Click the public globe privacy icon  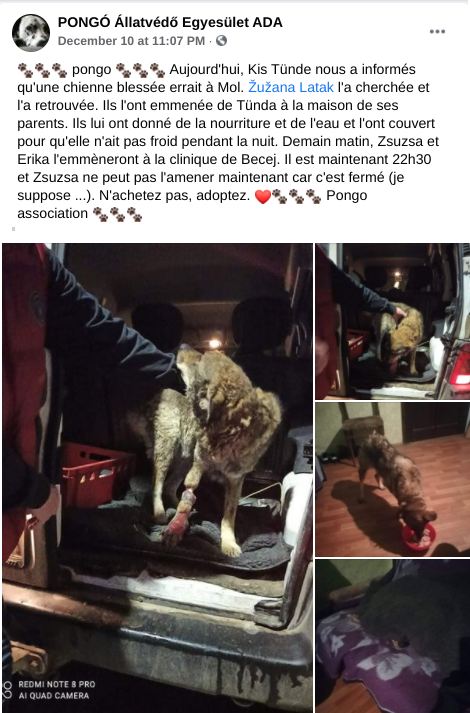(221, 41)
